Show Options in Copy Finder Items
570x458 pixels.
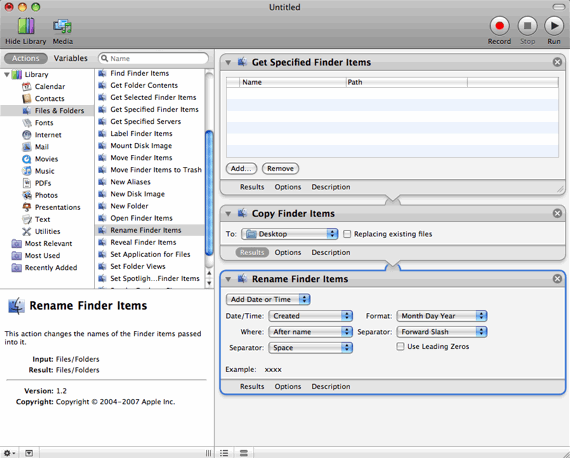click(288, 252)
